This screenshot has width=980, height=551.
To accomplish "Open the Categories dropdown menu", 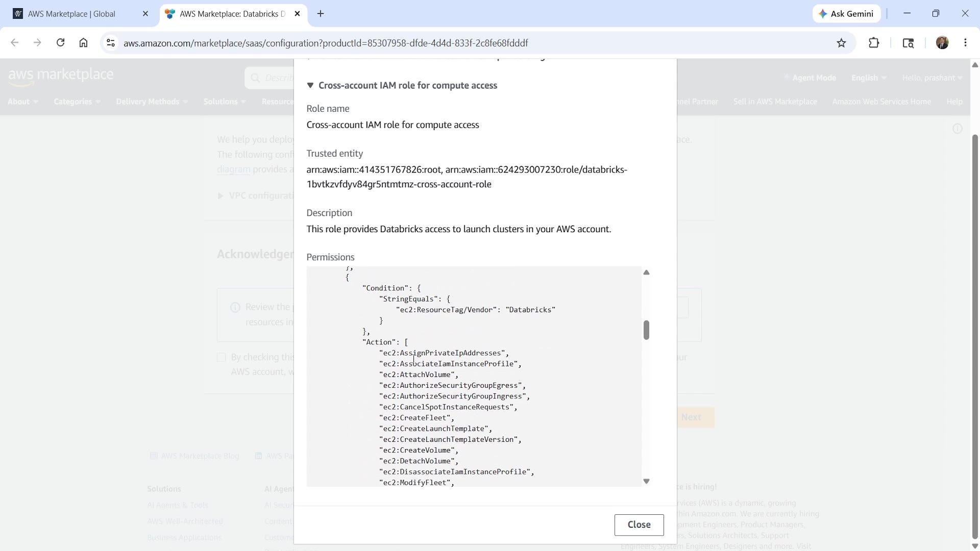I will click(77, 102).
